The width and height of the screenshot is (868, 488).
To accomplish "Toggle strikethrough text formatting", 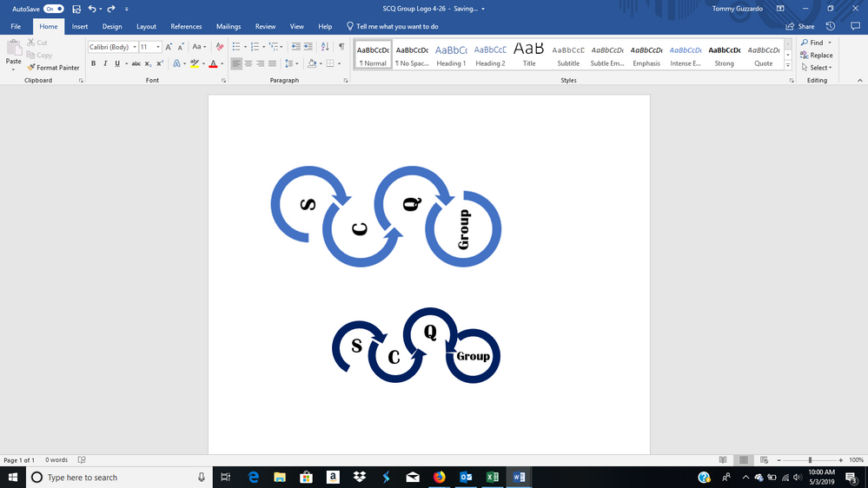I will (136, 63).
